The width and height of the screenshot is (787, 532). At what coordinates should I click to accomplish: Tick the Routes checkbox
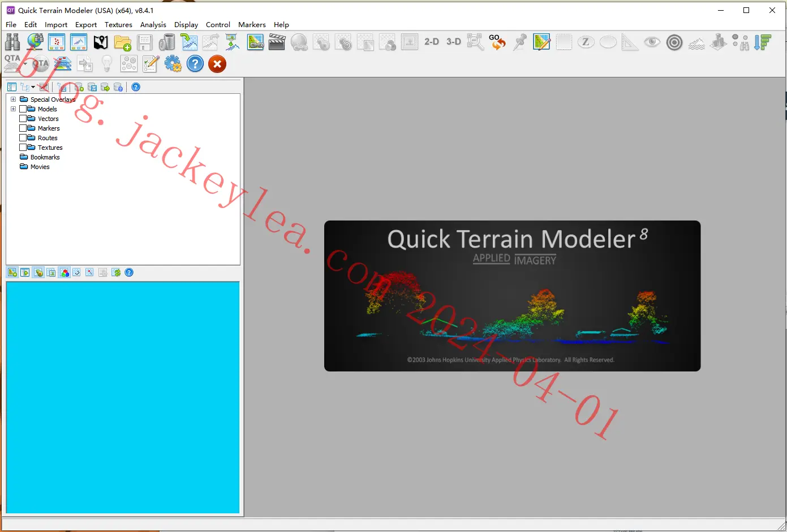tap(23, 138)
